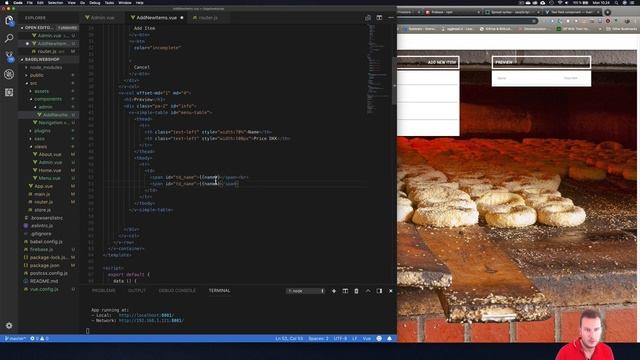Viewport: 640px width, 360px height.
Task: Open the terminal selector dropdown '1: node'
Action: [306, 291]
